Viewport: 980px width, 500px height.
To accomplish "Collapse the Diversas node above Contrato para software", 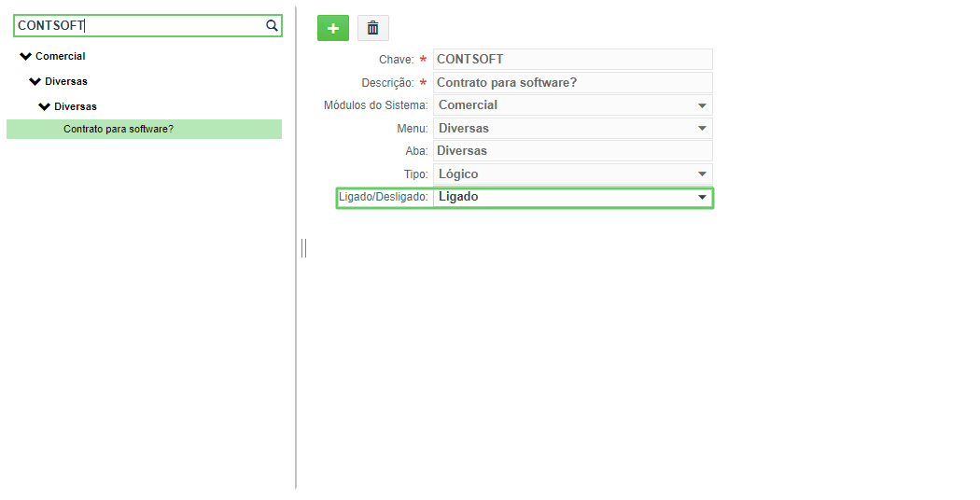I will tap(45, 106).
